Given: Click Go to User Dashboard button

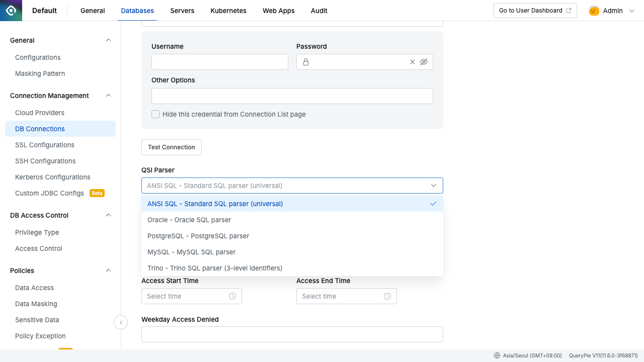Looking at the screenshot, I should coord(535,11).
